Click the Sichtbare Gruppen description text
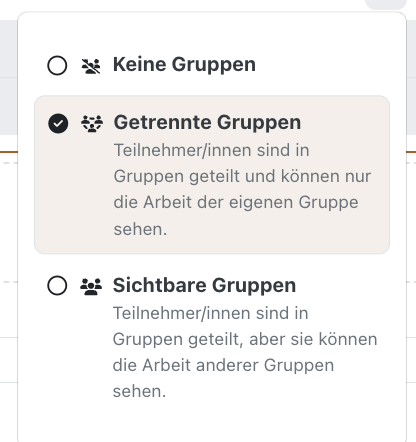This screenshot has width=416, height=442. tap(245, 352)
